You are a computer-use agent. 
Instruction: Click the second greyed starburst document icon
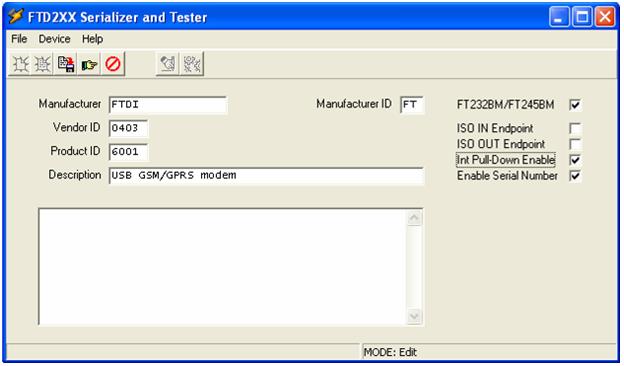pos(42,64)
